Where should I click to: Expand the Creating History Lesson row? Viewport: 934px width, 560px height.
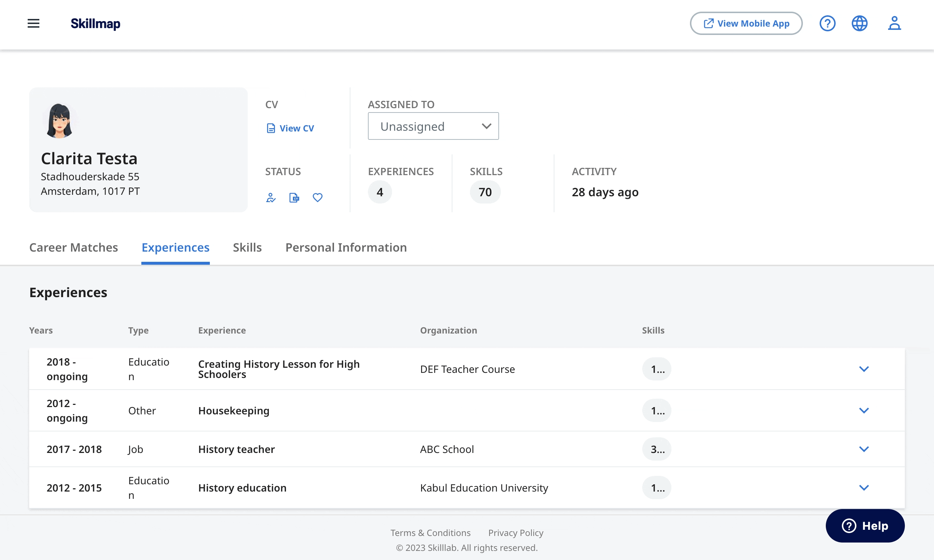864,369
